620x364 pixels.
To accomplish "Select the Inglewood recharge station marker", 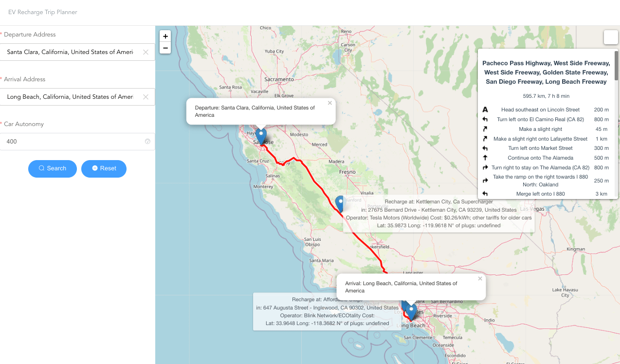I will [x=404, y=305].
